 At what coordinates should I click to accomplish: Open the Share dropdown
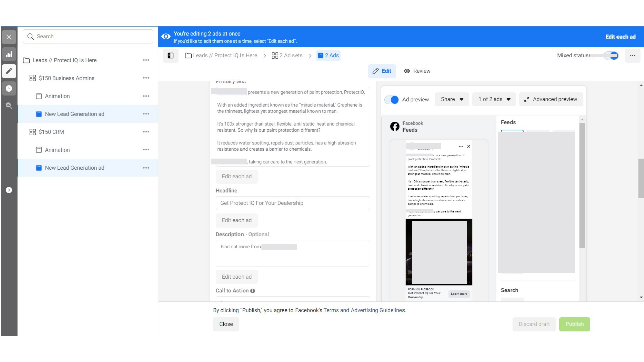[452, 99]
